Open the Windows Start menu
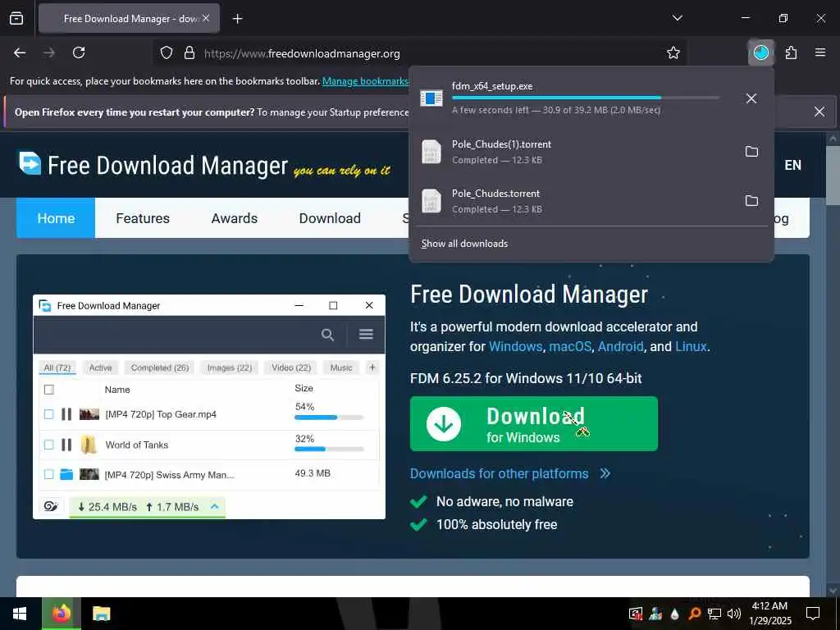The height and width of the screenshot is (630, 840). [20, 614]
